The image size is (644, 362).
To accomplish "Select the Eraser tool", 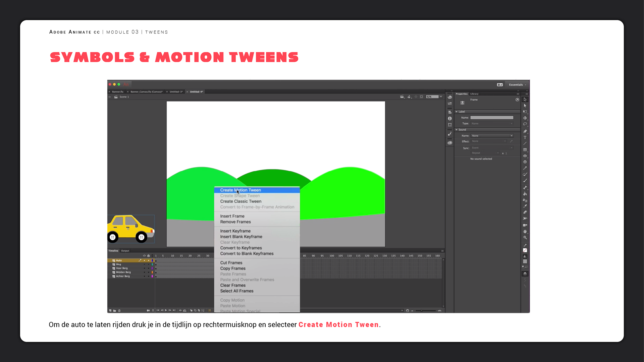I will click(x=525, y=212).
